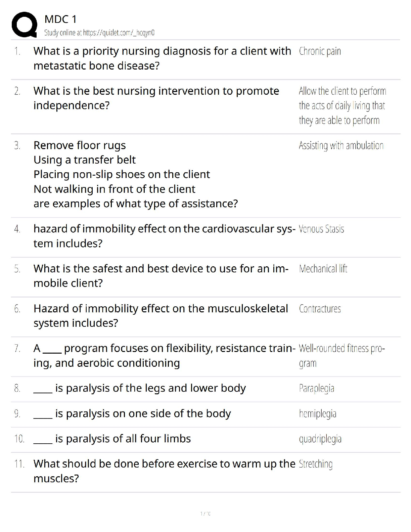Click the Venous Stasis answer
Screen dimensions: 411x532
coord(321,229)
